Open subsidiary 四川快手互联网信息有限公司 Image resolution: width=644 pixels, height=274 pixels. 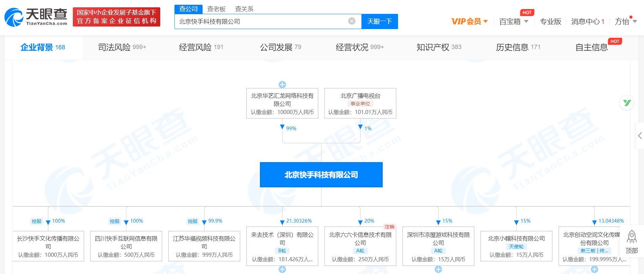tap(126, 246)
